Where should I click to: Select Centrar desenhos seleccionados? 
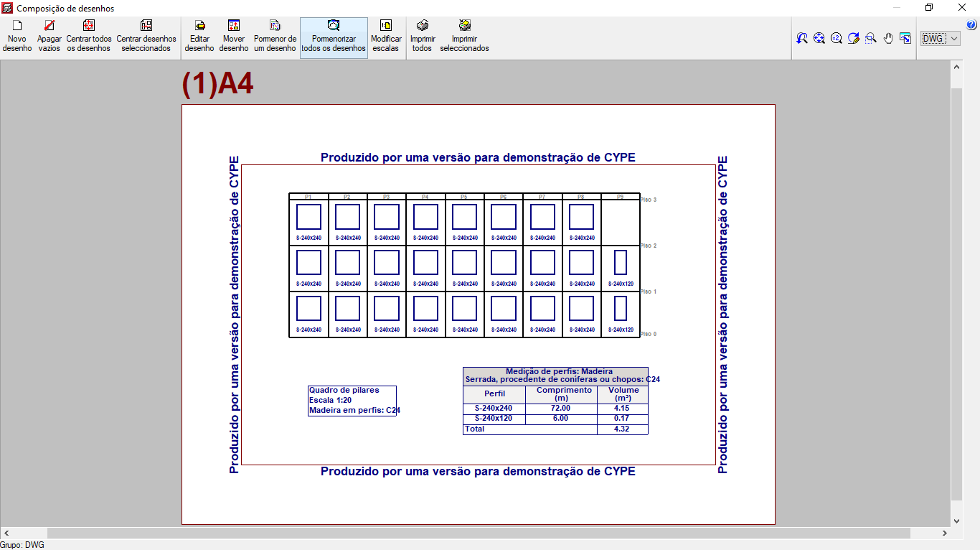pyautogui.click(x=146, y=37)
